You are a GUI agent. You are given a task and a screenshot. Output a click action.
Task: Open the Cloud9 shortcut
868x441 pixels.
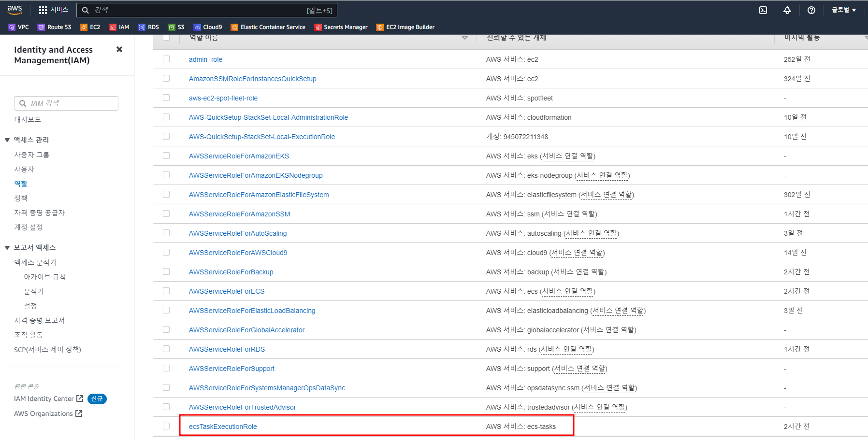pyautogui.click(x=208, y=27)
